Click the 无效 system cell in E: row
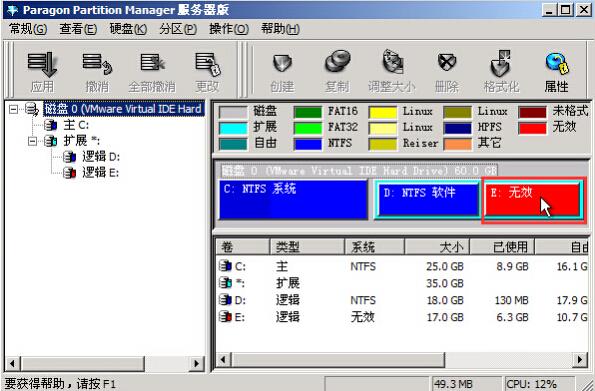This screenshot has height=391, width=595. click(x=363, y=317)
